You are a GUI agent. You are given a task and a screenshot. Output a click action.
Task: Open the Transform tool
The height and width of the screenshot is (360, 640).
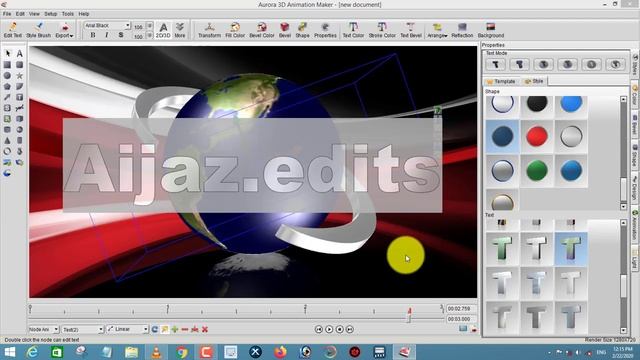(x=209, y=30)
